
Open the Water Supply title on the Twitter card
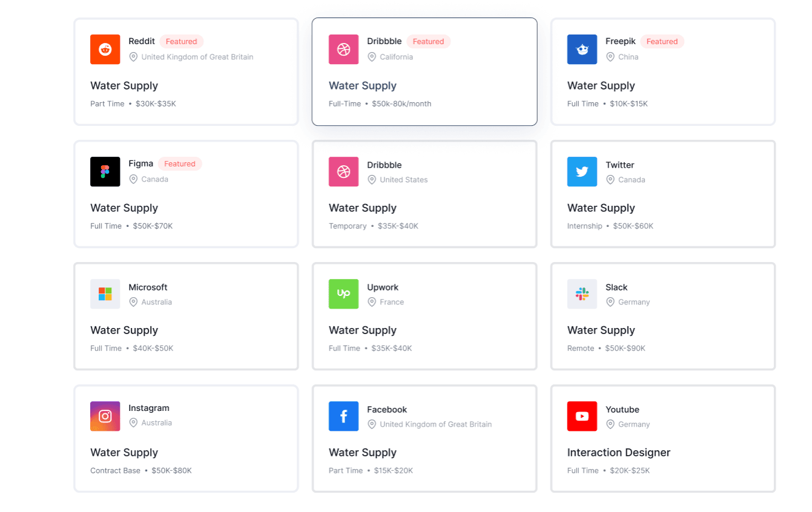coord(601,208)
